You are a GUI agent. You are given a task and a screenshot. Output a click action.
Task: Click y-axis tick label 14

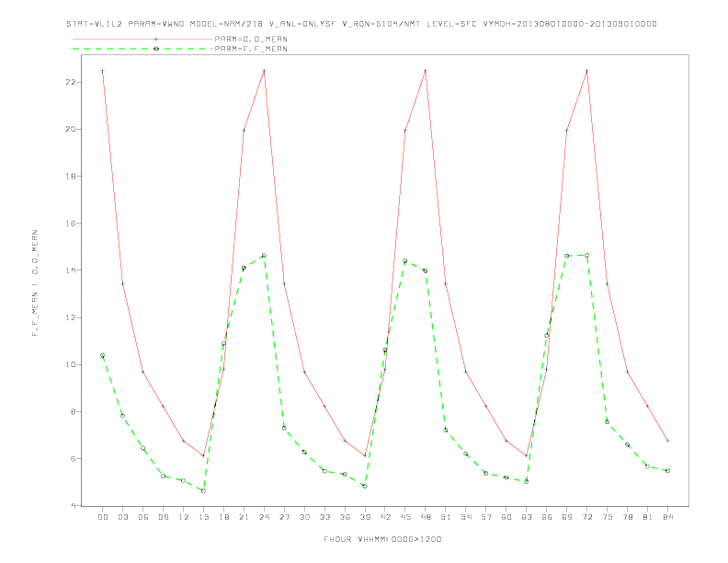point(71,270)
